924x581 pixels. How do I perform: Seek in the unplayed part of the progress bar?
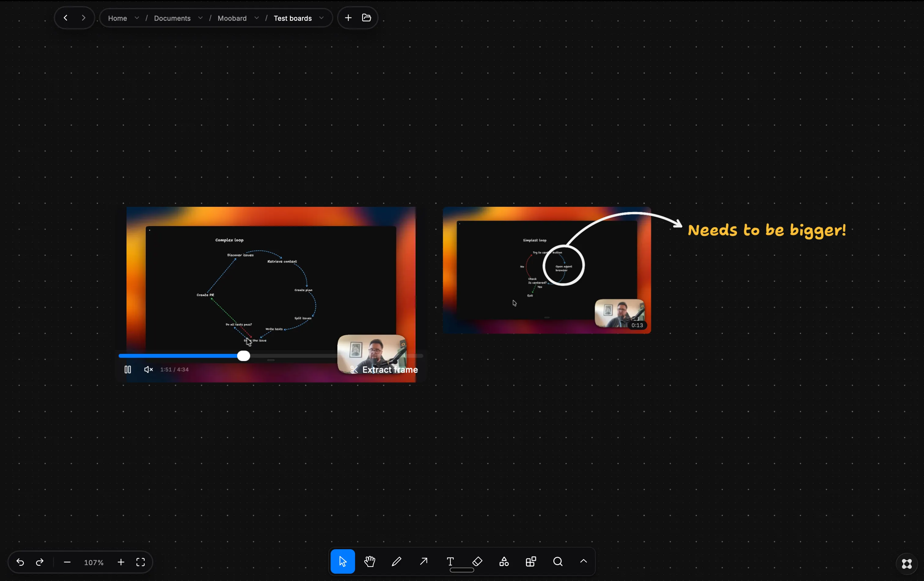[x=336, y=356]
